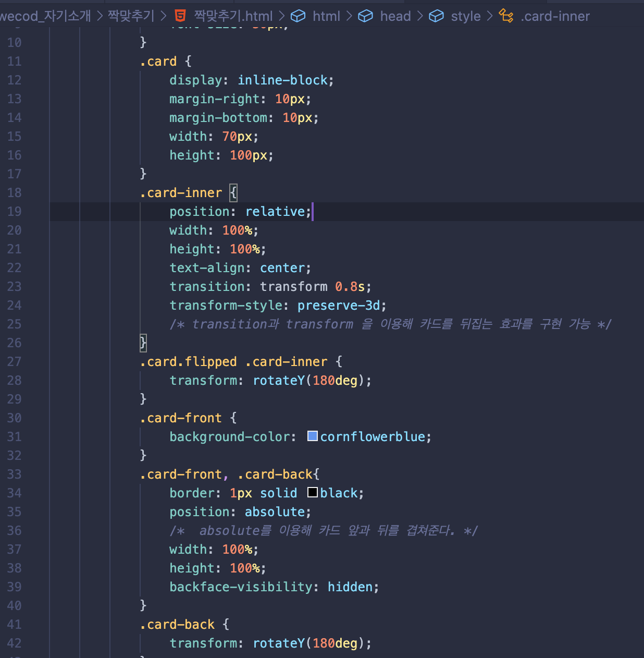The width and height of the screenshot is (644, 658).
Task: Select the head breadcrumb segment
Action: pos(395,16)
